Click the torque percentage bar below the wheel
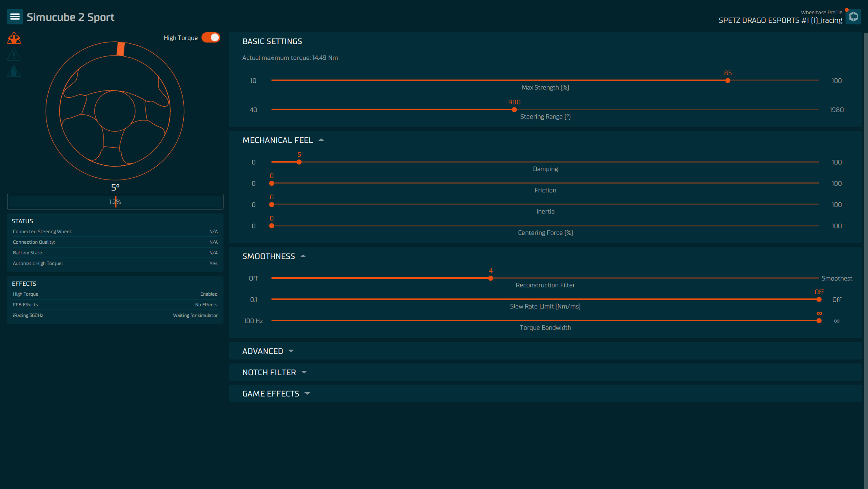Screen dimensions: 868x489 [x=115, y=202]
